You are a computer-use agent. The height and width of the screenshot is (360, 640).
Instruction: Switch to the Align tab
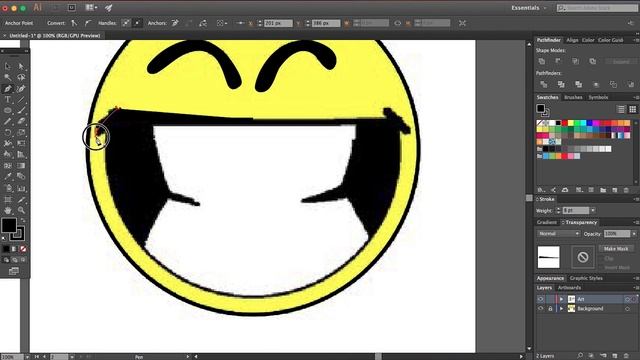[572, 40]
